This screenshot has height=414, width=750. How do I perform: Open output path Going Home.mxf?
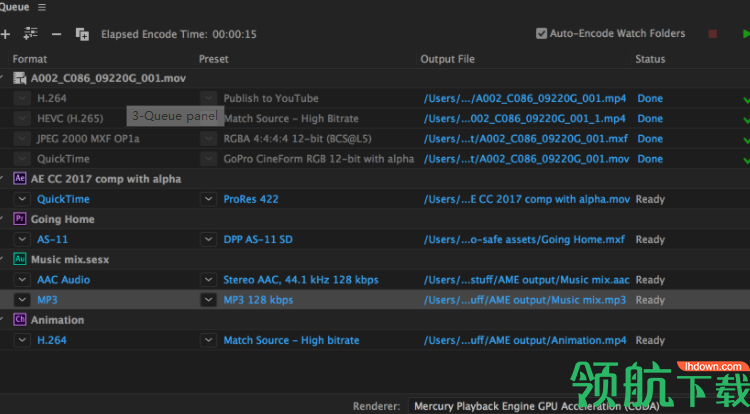[x=524, y=239]
